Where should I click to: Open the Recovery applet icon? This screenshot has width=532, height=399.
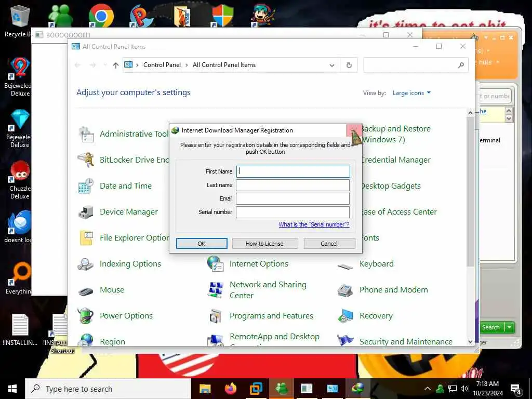(x=345, y=316)
